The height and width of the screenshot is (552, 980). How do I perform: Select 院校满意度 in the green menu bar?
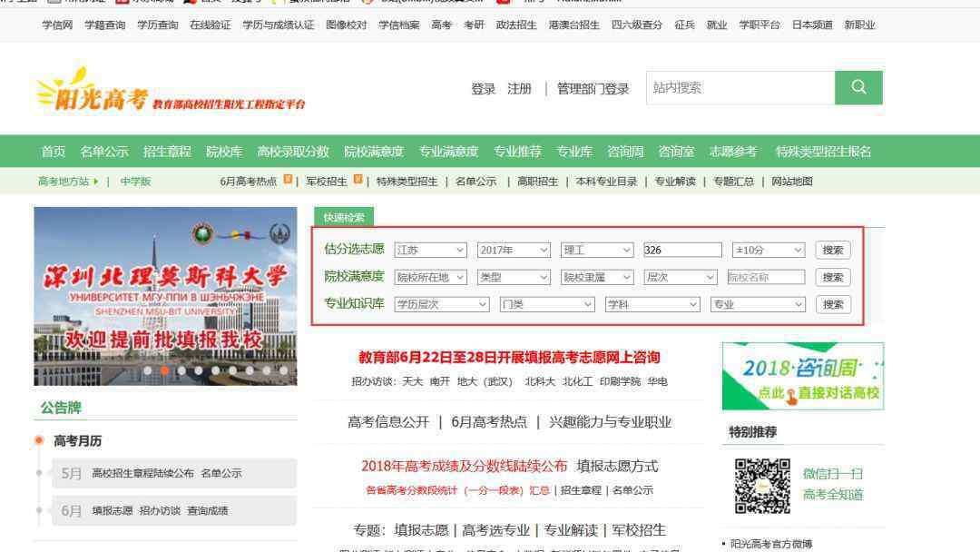tap(374, 152)
